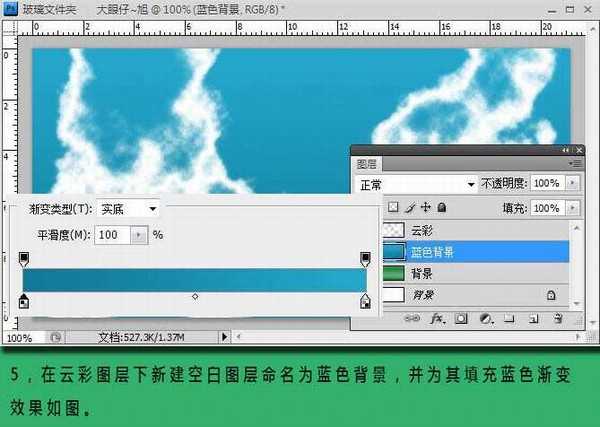This screenshot has height=427, width=600.
Task: Open the Layers panel options menu
Action: 575,162
